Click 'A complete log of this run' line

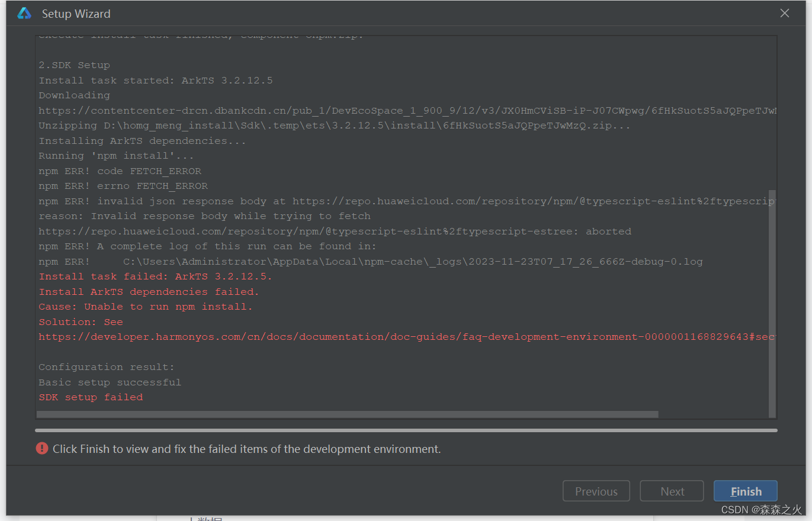pos(207,246)
